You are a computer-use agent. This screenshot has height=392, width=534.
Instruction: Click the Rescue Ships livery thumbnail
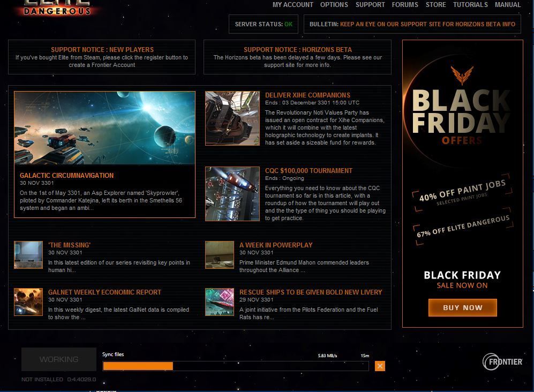220,302
